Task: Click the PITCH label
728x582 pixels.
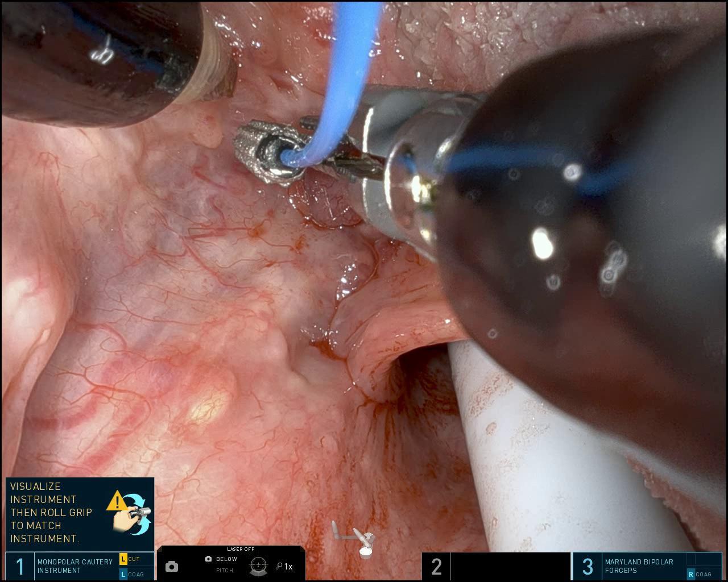Action: 224,571
